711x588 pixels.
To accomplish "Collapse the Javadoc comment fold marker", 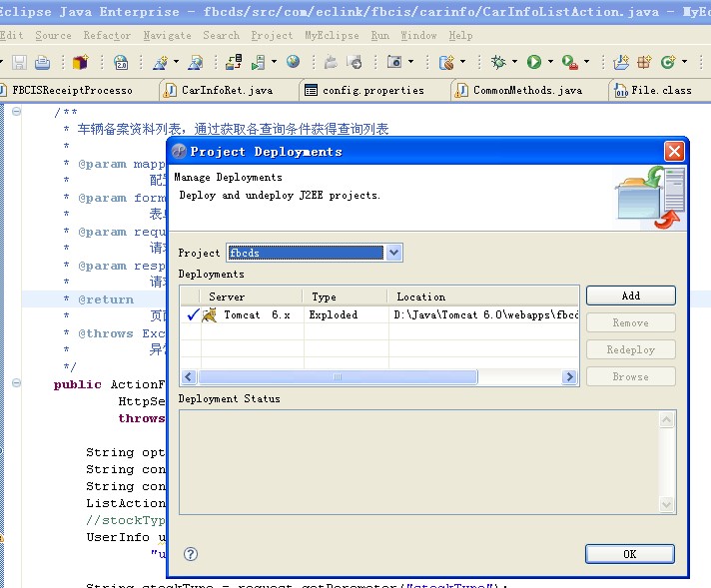I will [x=16, y=111].
